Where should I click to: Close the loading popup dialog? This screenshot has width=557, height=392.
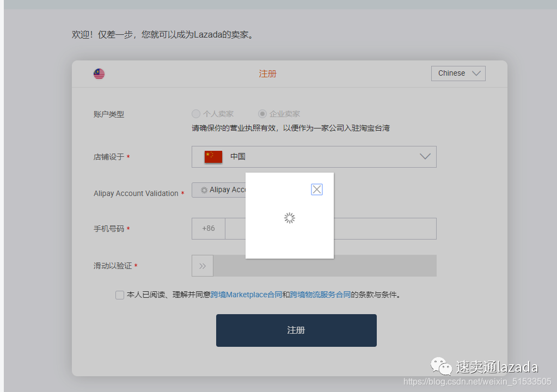point(316,189)
